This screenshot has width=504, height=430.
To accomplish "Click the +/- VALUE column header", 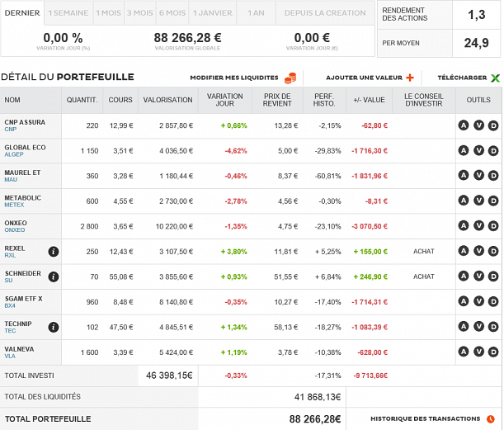I will click(369, 100).
